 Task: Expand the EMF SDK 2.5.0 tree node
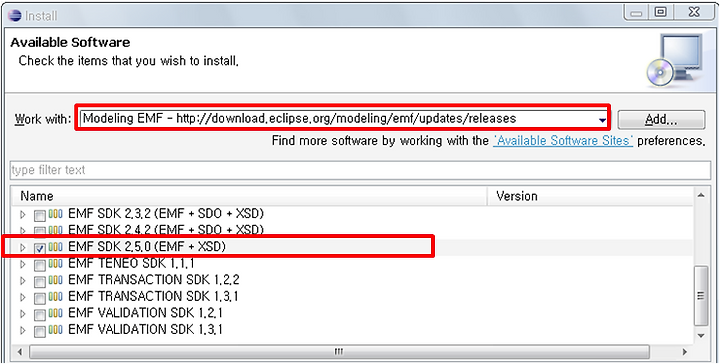coord(23,247)
